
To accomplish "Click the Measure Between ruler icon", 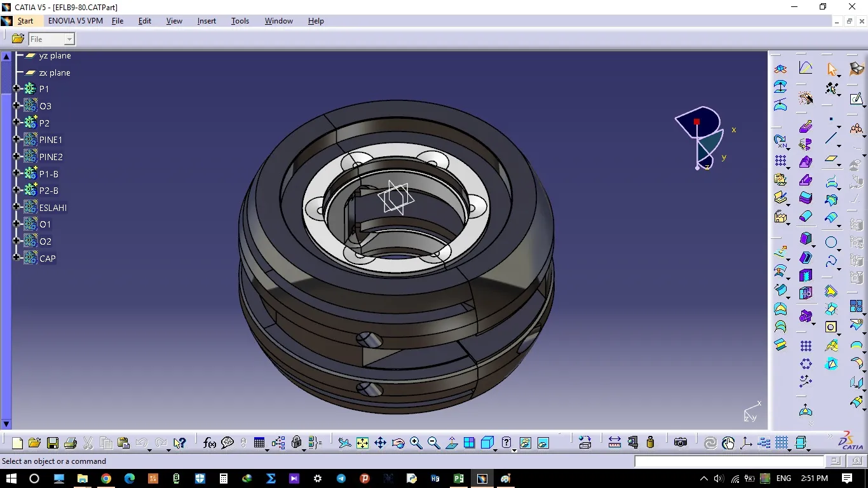I will (x=614, y=443).
